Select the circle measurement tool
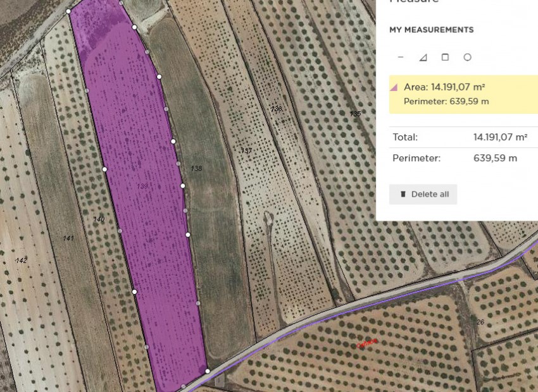 pyautogui.click(x=468, y=56)
